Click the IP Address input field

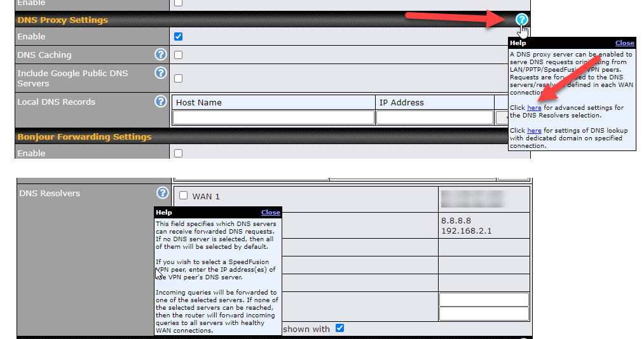click(435, 117)
